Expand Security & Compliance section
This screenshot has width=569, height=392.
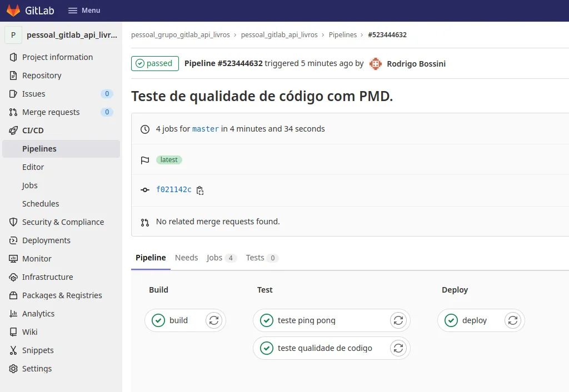click(63, 222)
